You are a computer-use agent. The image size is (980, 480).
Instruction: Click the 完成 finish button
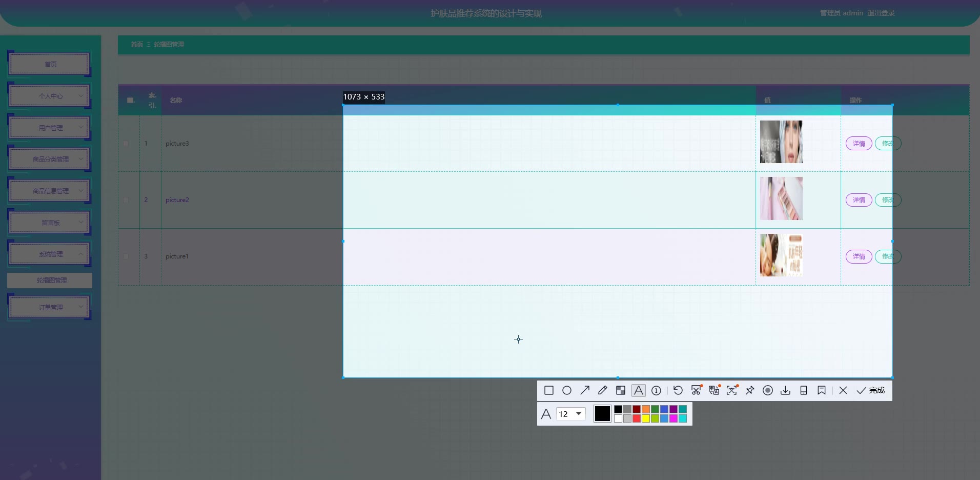click(870, 390)
